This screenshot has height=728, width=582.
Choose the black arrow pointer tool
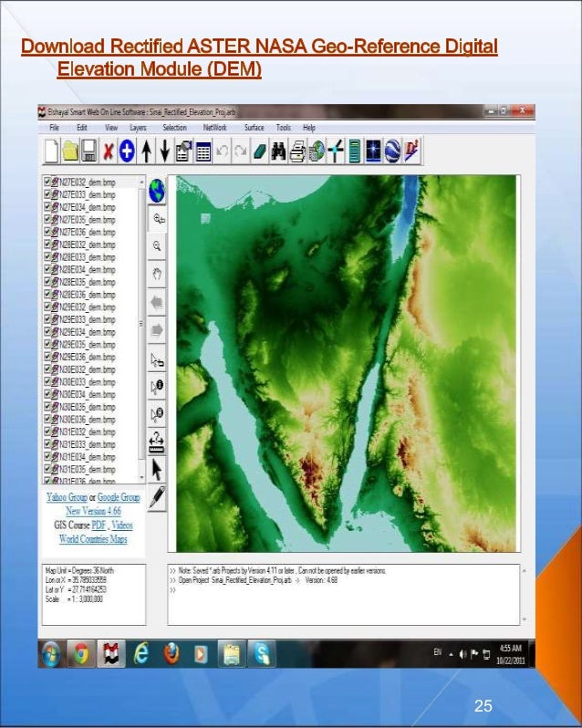157,470
